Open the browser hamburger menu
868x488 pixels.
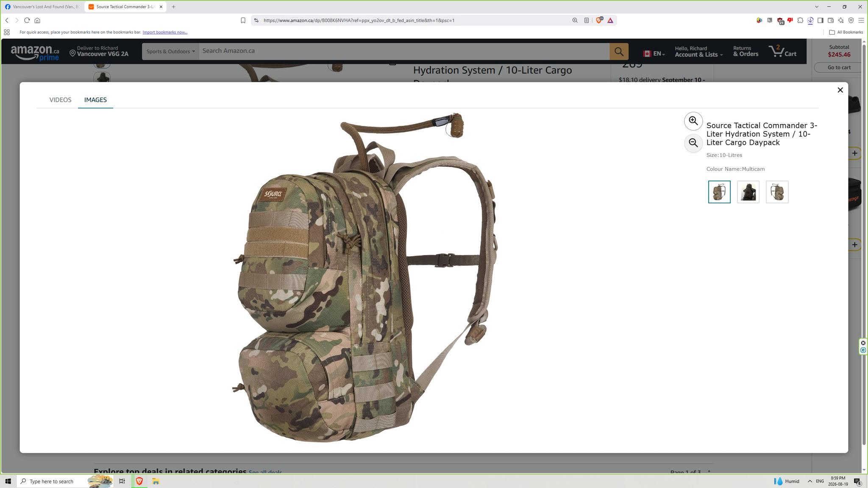[861, 20]
